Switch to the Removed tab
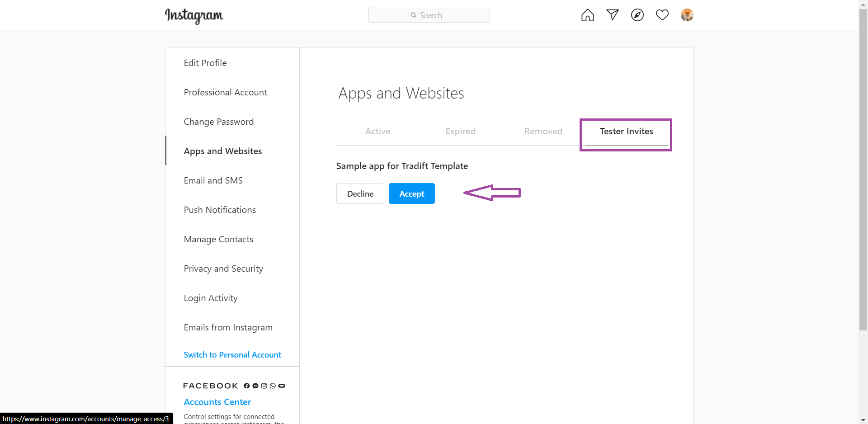The height and width of the screenshot is (424, 868). [543, 131]
